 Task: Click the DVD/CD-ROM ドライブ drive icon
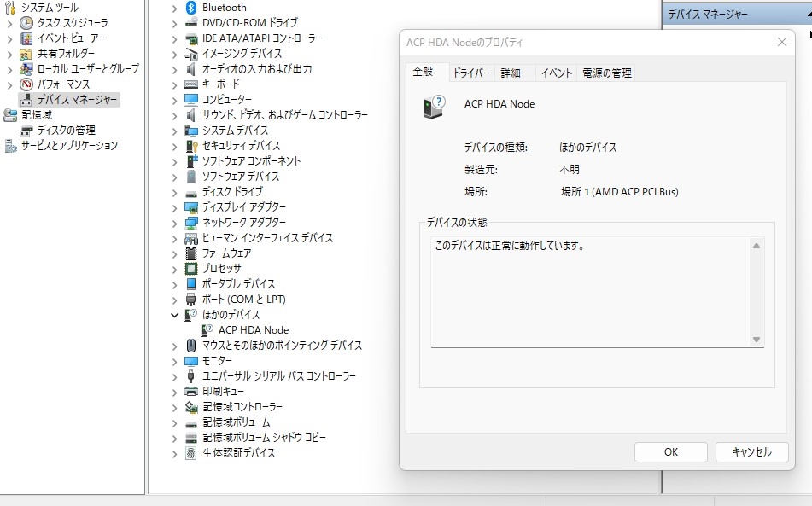coord(190,23)
